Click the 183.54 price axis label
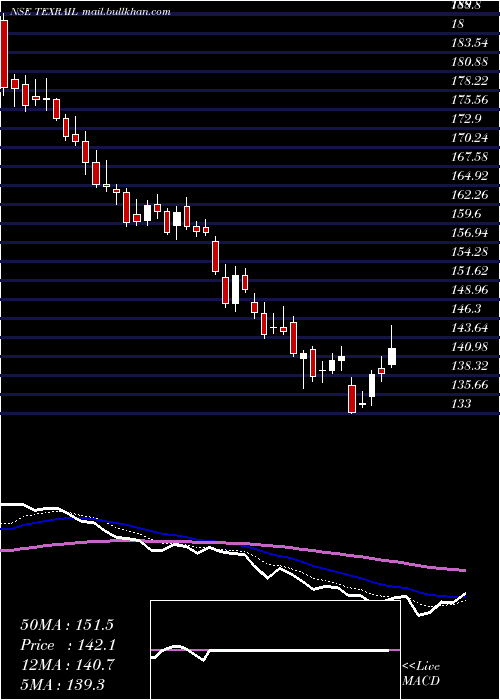The height and width of the screenshot is (700, 500). [x=469, y=43]
